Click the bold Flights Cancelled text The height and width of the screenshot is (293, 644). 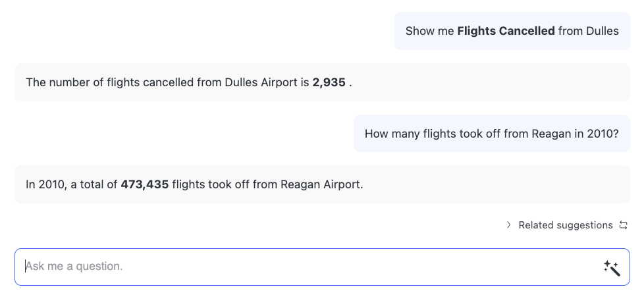pos(506,31)
